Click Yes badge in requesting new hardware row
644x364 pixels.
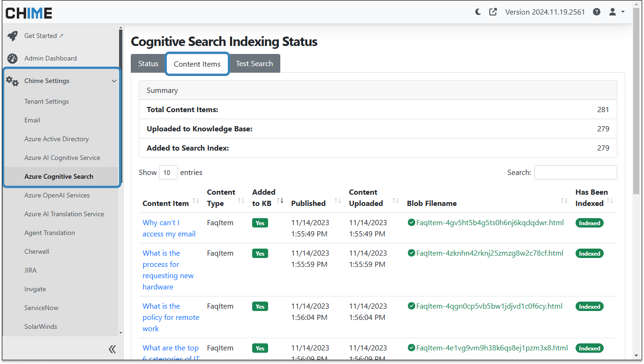[260, 253]
